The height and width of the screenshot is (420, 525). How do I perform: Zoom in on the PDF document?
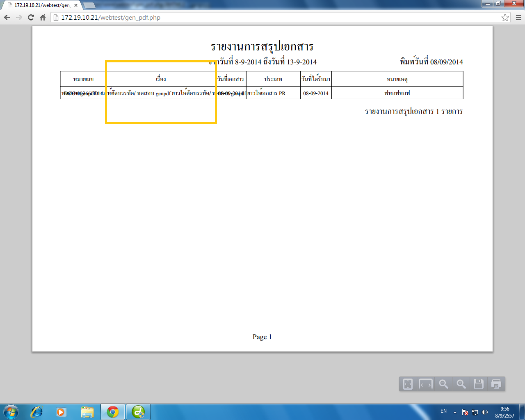coord(461,384)
